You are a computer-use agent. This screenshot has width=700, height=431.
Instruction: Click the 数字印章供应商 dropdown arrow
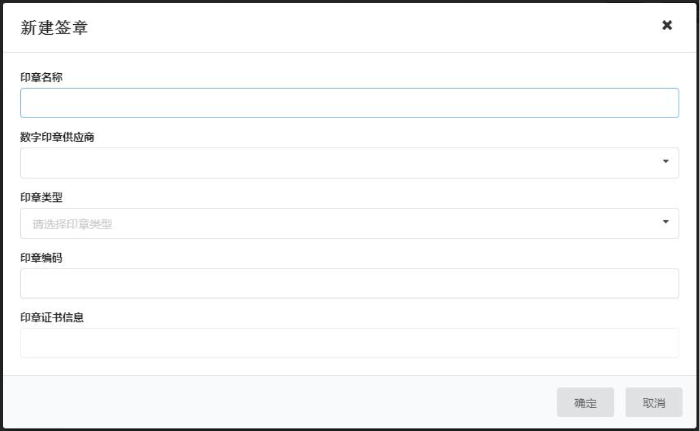[x=666, y=161]
